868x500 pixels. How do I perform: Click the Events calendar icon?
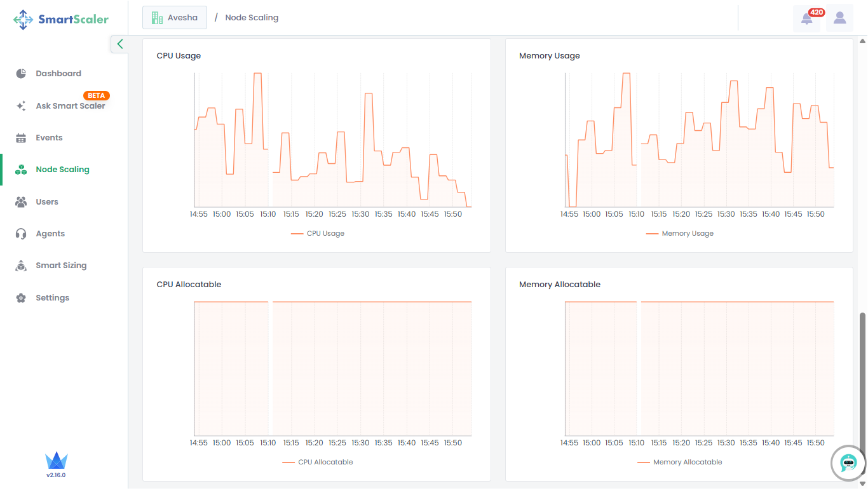click(21, 138)
